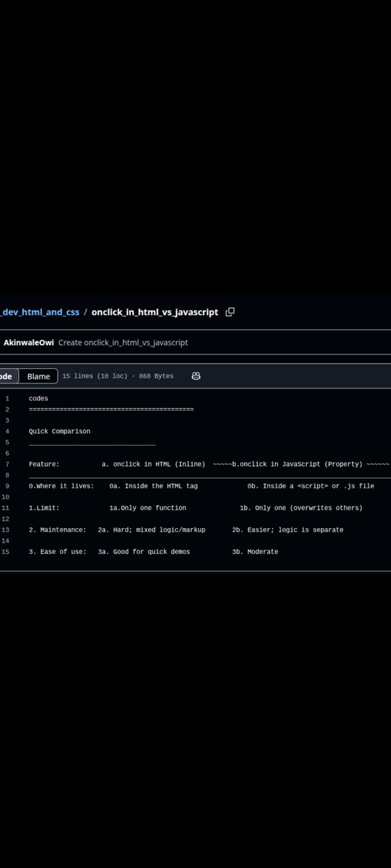Click line number 13 in the gutter
Screen dimensions: 391x868
[6, 530]
